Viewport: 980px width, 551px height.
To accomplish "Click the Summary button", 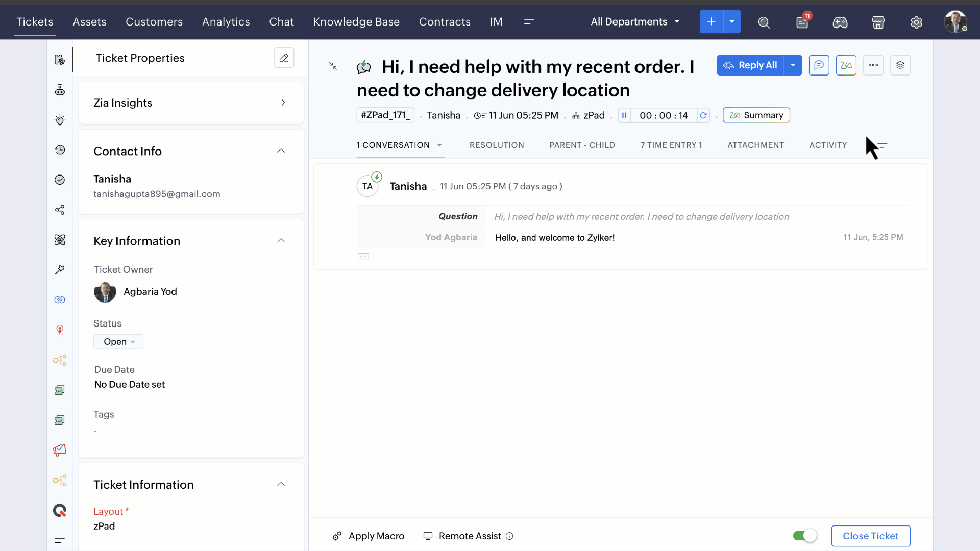I will tap(756, 115).
